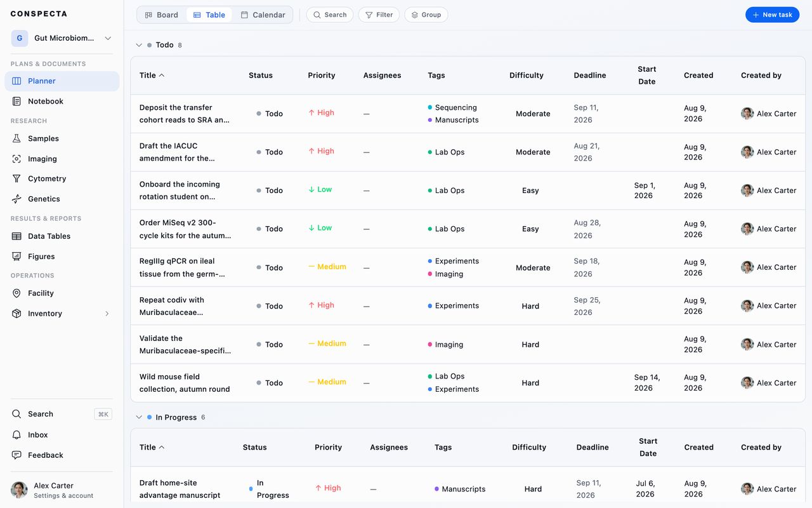Click start date Sep 14, 2026
The image size is (812, 508).
pyautogui.click(x=647, y=383)
